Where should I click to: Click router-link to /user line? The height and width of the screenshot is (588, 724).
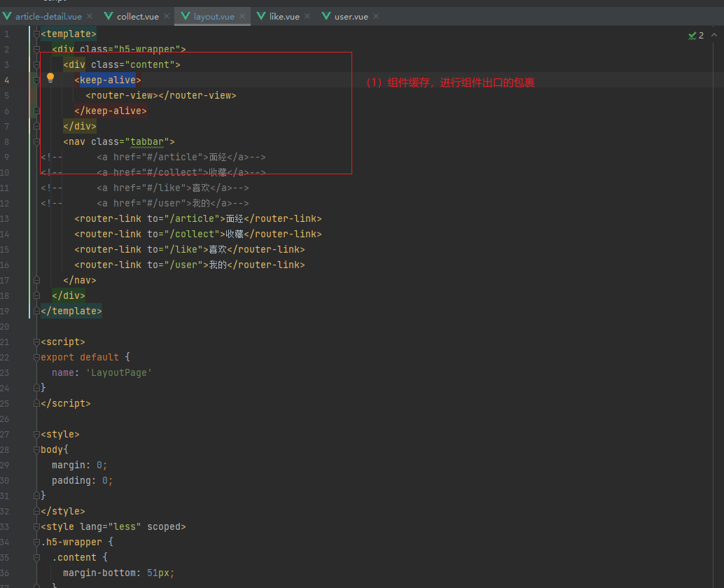[190, 265]
